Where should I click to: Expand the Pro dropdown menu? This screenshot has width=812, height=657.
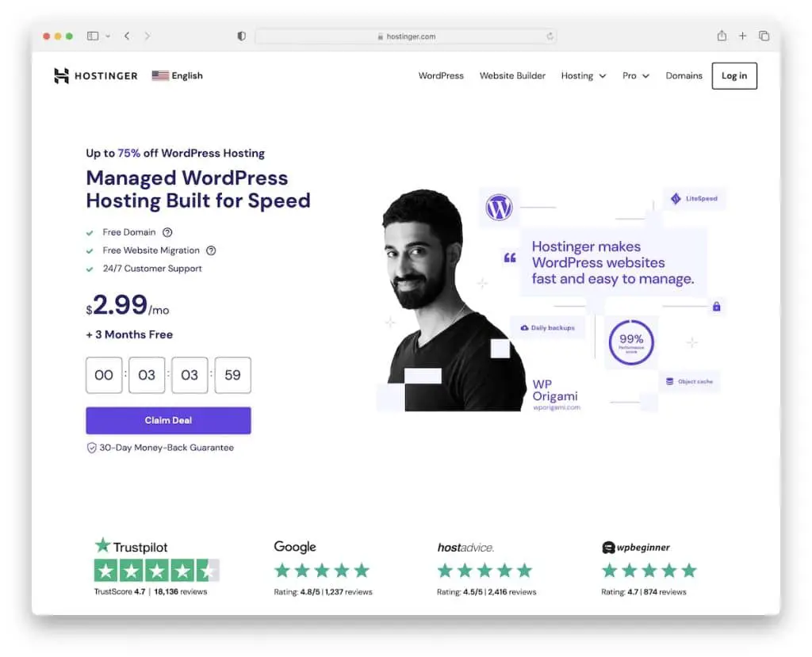pos(635,75)
